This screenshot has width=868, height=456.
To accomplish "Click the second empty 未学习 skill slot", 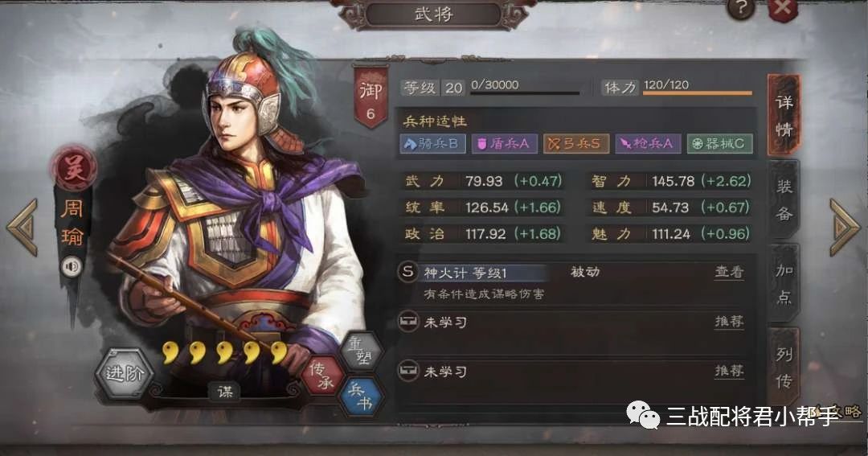I will [x=571, y=371].
